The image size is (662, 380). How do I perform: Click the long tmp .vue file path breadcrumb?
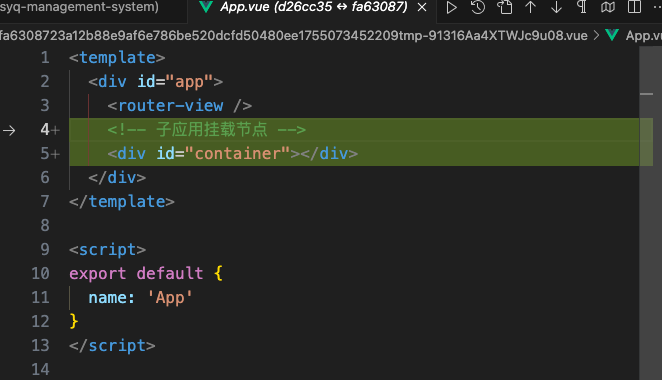(x=293, y=35)
